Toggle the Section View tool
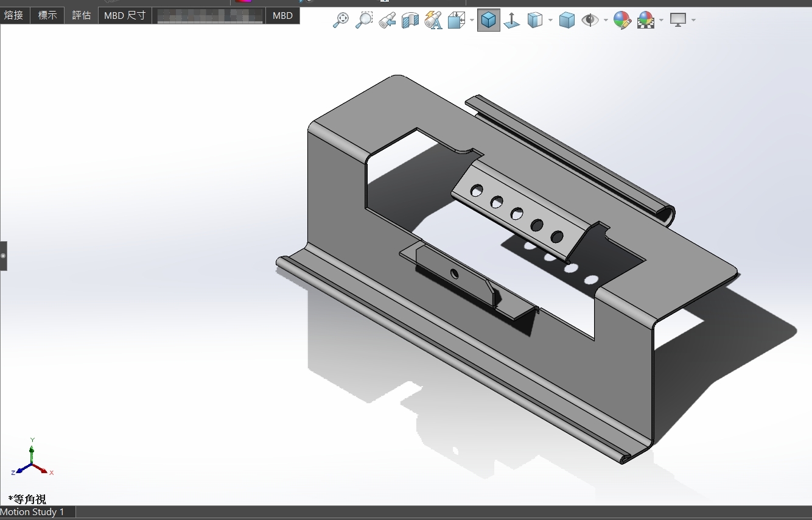This screenshot has height=520, width=812. click(410, 21)
